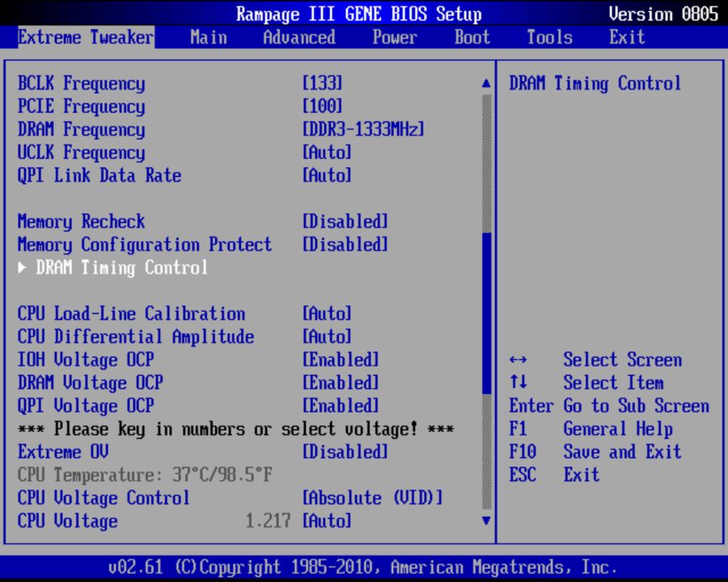Select the CPU Load-Line Calibration label
The image size is (728, 582).
click(131, 314)
